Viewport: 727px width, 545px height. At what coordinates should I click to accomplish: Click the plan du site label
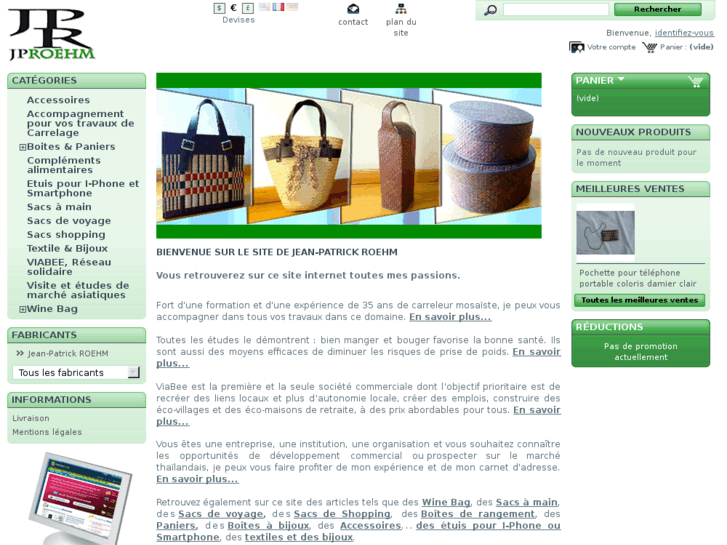[401, 27]
